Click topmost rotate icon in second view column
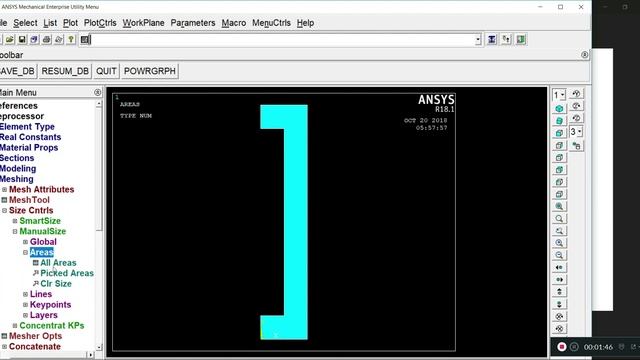 coord(576,94)
